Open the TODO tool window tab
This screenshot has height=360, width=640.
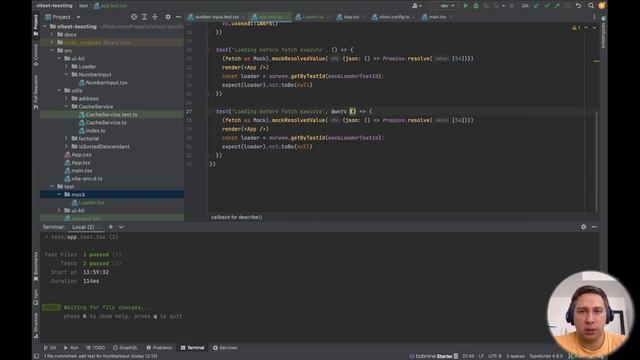point(96,348)
